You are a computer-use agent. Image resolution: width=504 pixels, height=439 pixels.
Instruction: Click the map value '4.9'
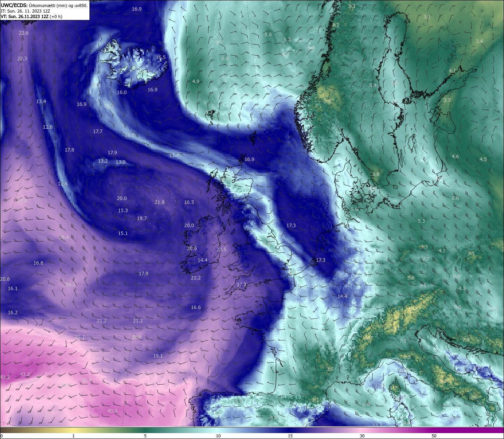(x=196, y=82)
